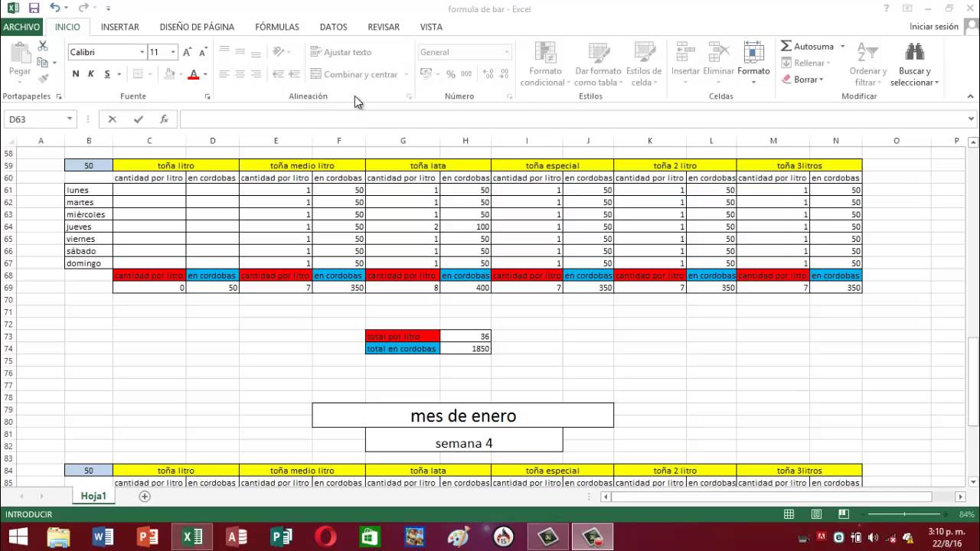Open the name box dropdown next to D63
Image resolution: width=980 pixels, height=551 pixels.
point(70,119)
